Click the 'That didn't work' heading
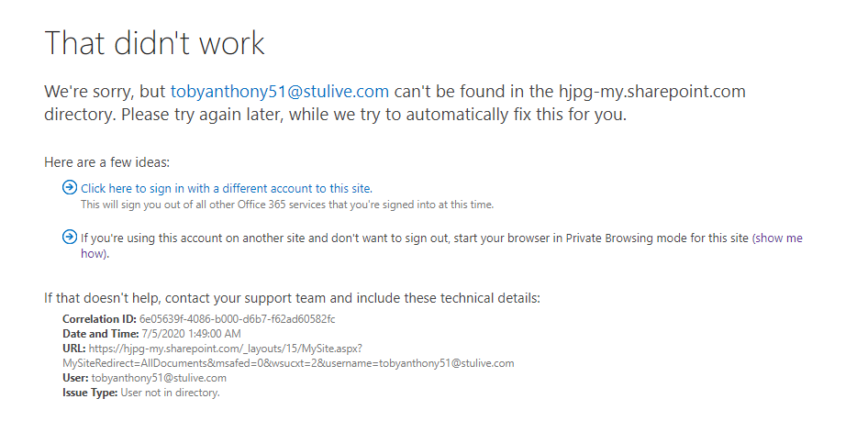Image resolution: width=868 pixels, height=421 pixels. tap(154, 42)
